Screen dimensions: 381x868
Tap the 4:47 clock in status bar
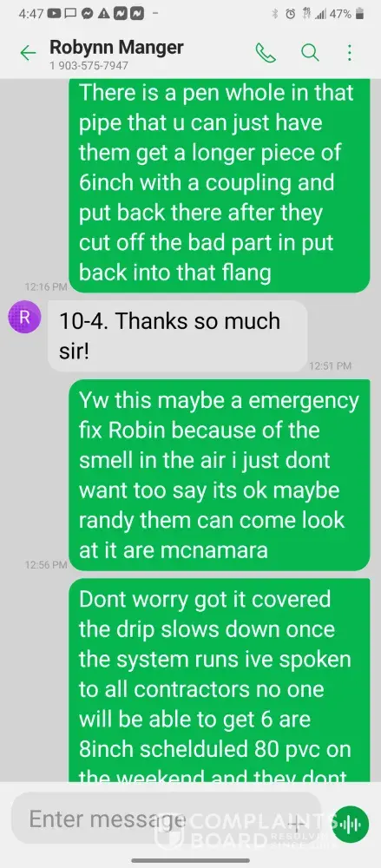pos(30,14)
